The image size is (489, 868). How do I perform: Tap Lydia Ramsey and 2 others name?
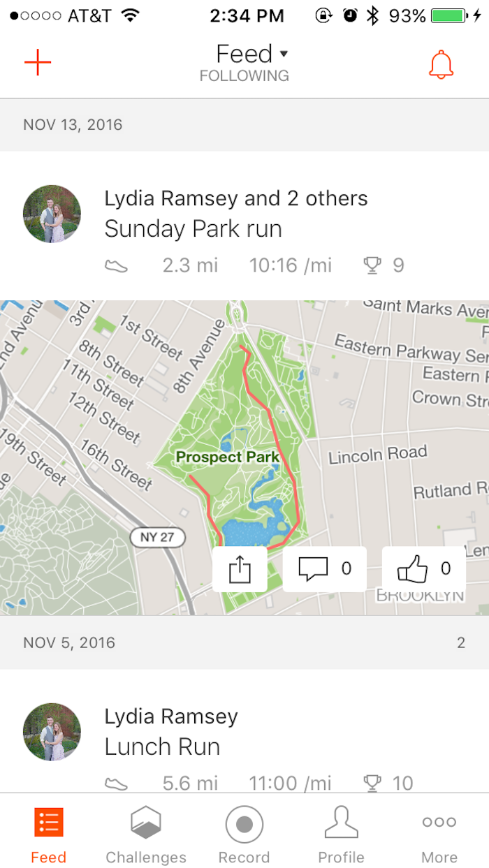236,198
